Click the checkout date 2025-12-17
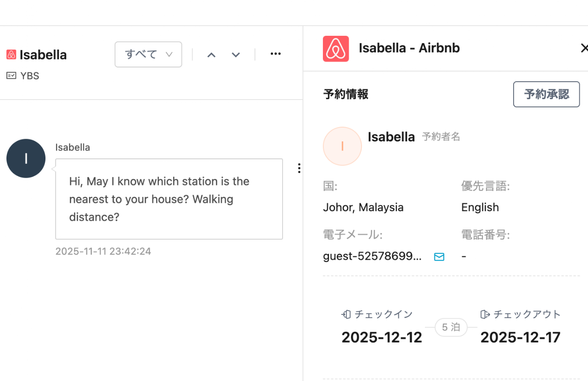 (520, 337)
